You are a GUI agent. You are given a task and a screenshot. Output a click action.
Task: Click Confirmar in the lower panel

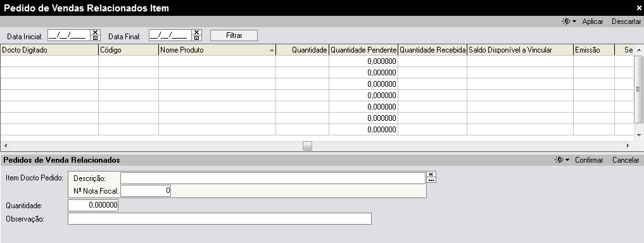point(589,160)
